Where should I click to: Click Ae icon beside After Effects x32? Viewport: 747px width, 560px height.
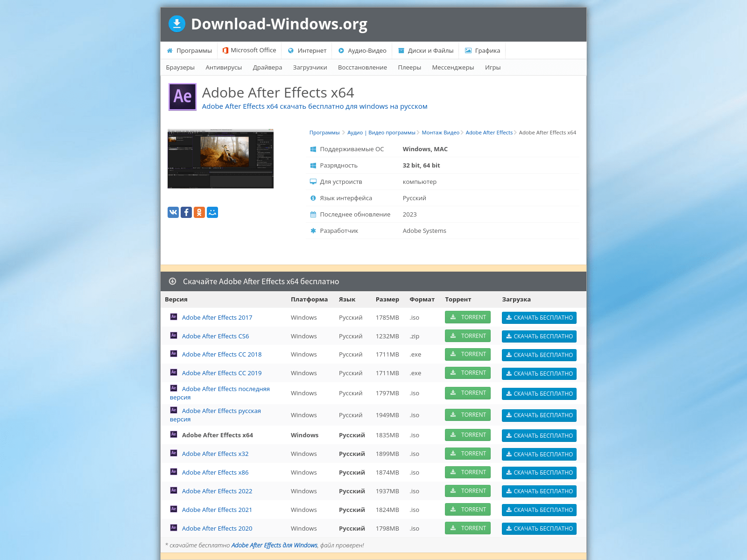174,453
